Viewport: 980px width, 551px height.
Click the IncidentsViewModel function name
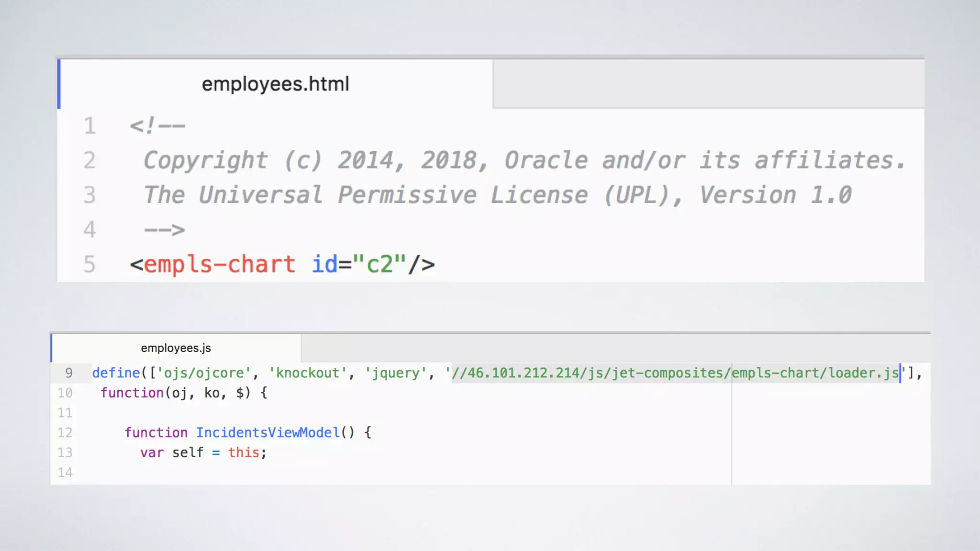pos(267,433)
